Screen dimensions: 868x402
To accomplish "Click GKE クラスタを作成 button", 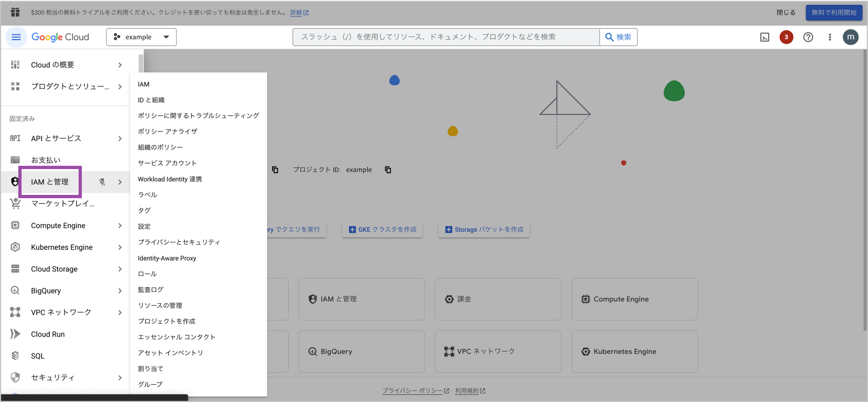I will [382, 230].
